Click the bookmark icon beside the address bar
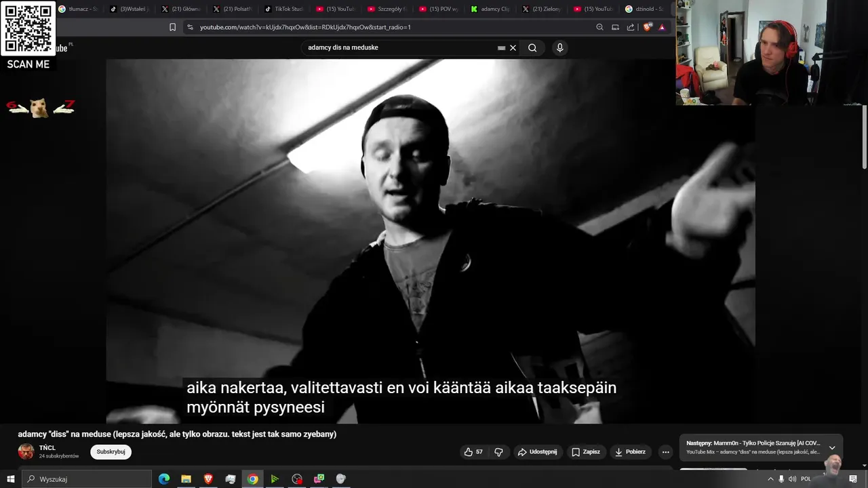 tap(172, 27)
